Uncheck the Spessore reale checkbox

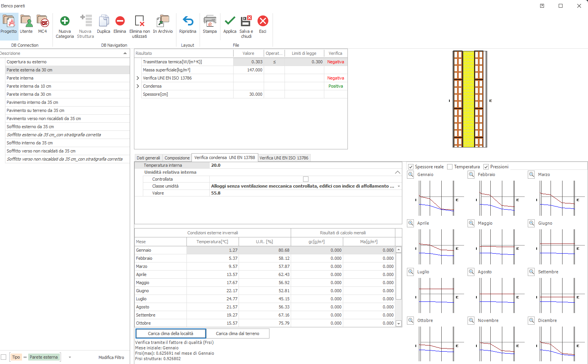coord(411,167)
